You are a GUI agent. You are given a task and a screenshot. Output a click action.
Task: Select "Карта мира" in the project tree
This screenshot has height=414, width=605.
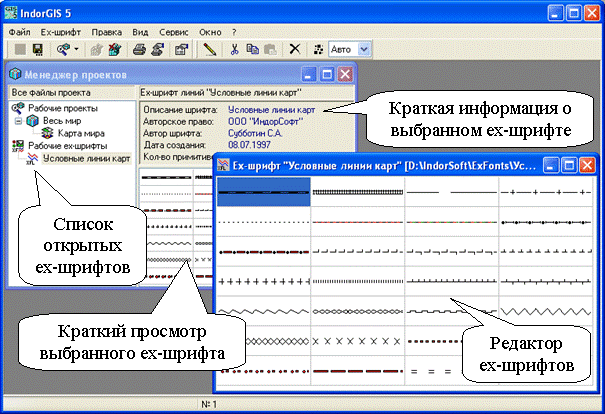pyautogui.click(x=81, y=133)
